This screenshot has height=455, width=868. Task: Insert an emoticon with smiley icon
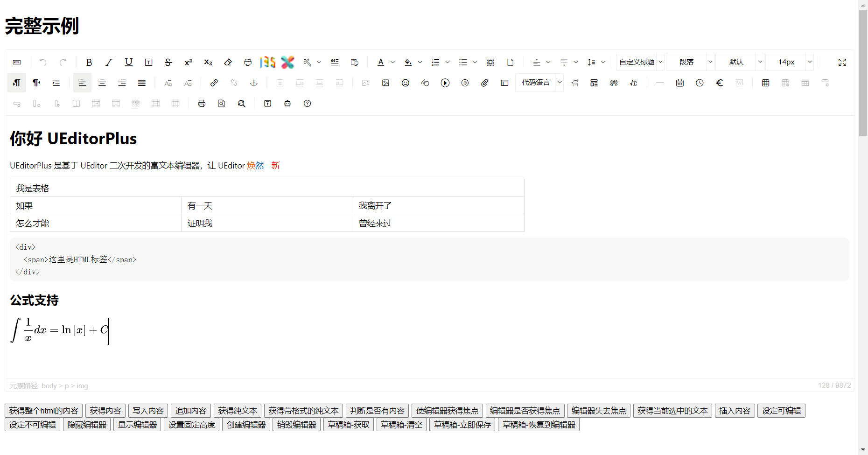406,83
